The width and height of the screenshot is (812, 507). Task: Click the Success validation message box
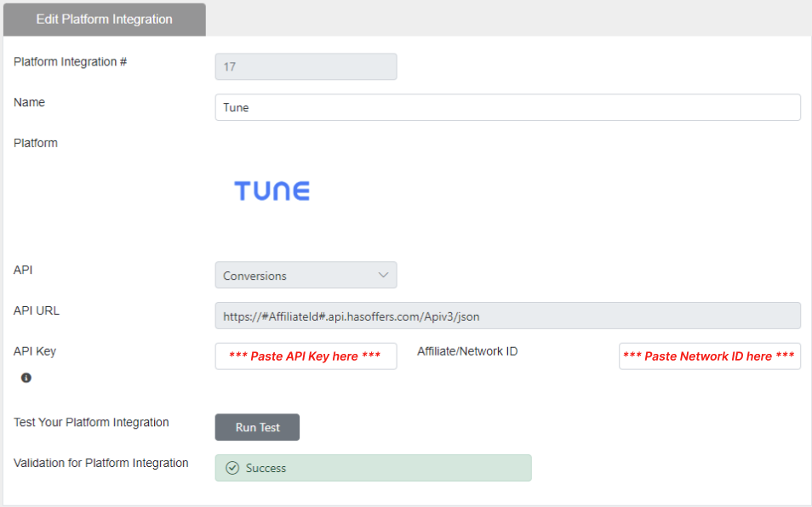pyautogui.click(x=374, y=468)
